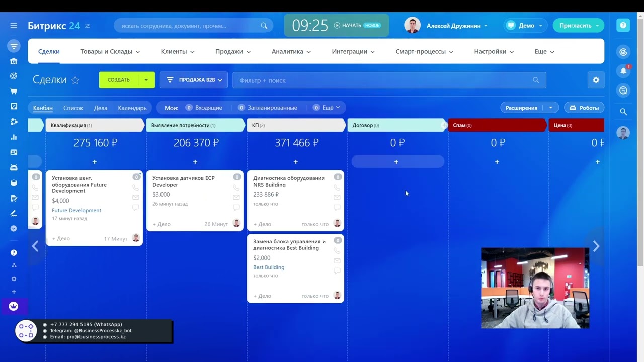Image resolution: width=644 pixels, height=362 pixels.
Task: Open the Демо dropdown
Action: [x=526, y=26]
